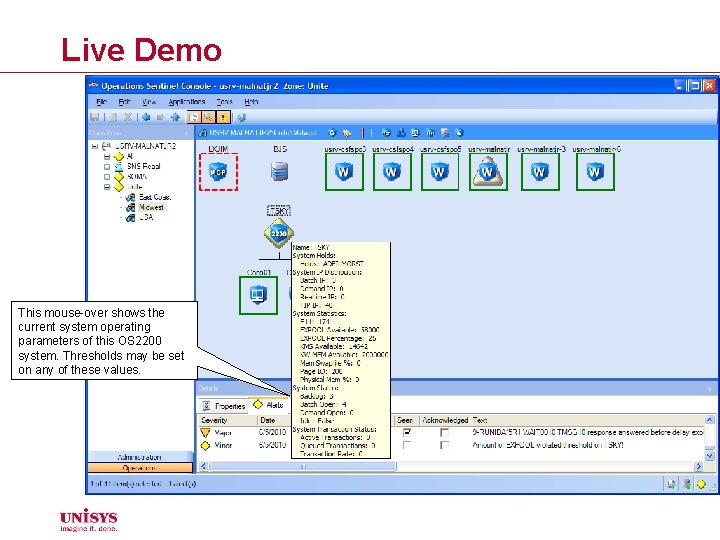Click the first status bar icon at bottom right

point(671,484)
